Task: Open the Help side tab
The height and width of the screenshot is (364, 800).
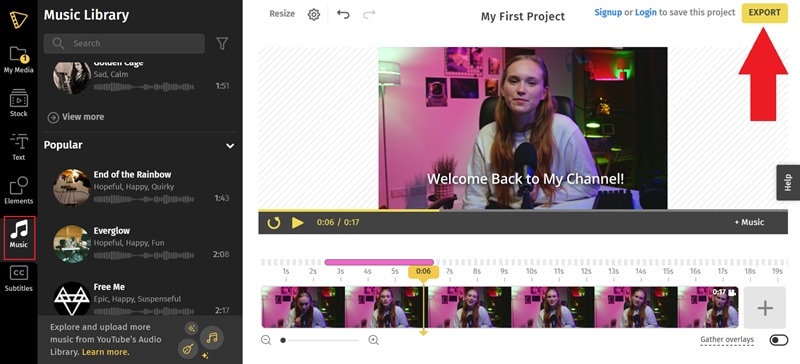Action: pos(788,182)
